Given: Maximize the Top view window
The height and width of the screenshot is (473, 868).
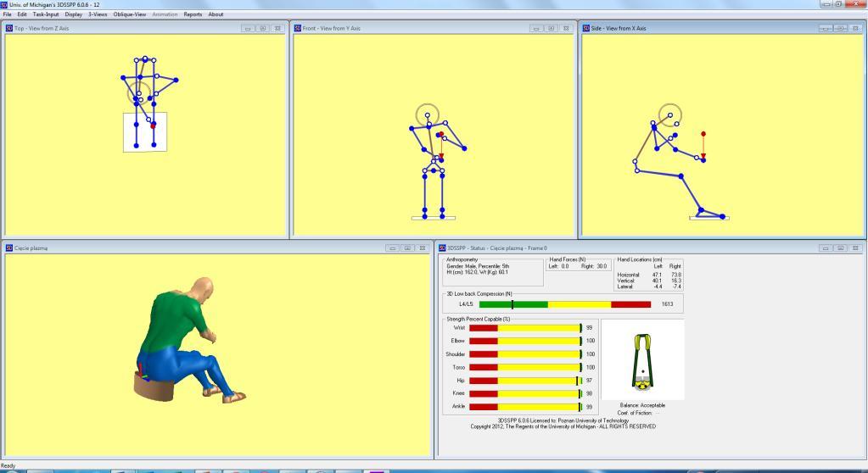Looking at the screenshot, I should point(263,28).
